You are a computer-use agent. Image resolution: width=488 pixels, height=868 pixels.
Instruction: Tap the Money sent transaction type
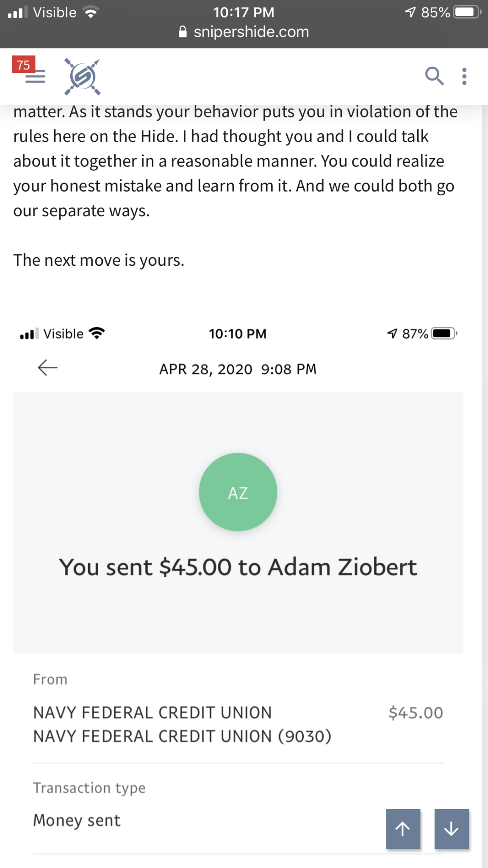coord(77,821)
